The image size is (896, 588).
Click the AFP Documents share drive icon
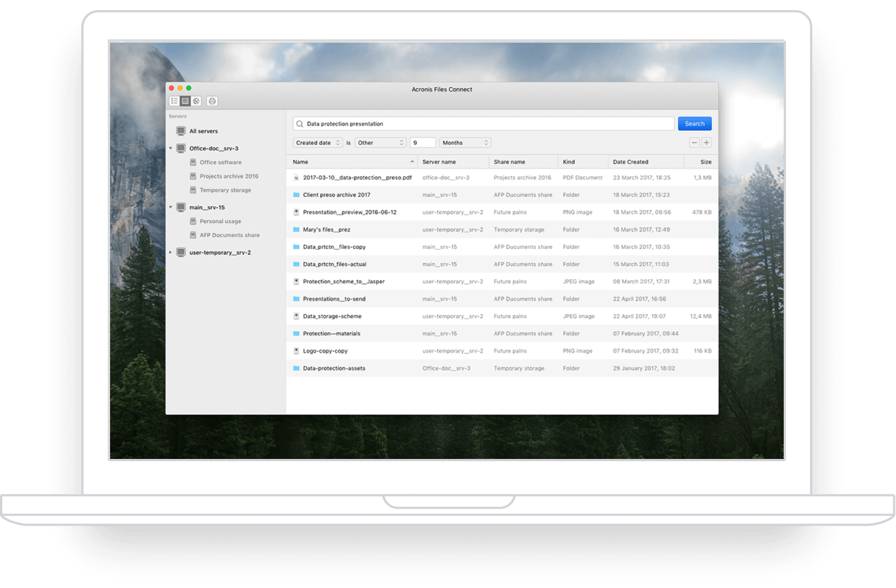[193, 235]
